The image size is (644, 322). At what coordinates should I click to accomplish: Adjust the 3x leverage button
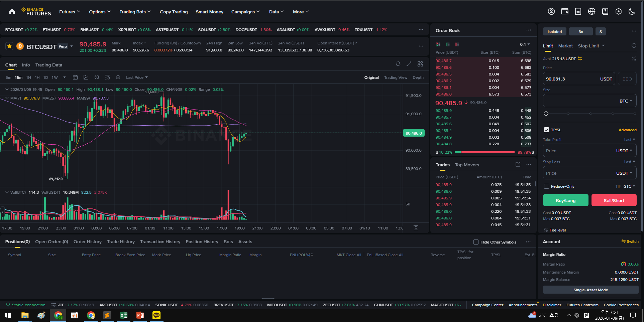[x=581, y=32]
